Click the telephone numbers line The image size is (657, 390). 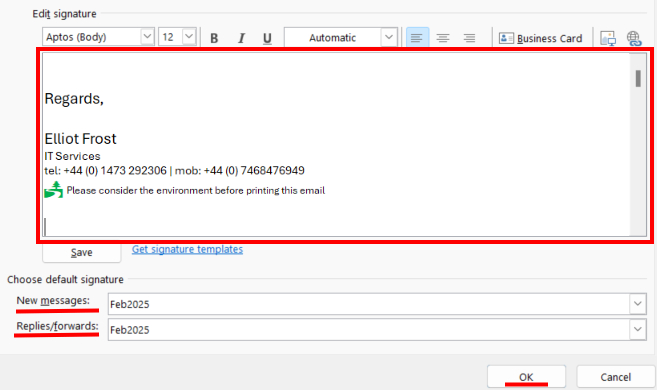[x=174, y=170]
